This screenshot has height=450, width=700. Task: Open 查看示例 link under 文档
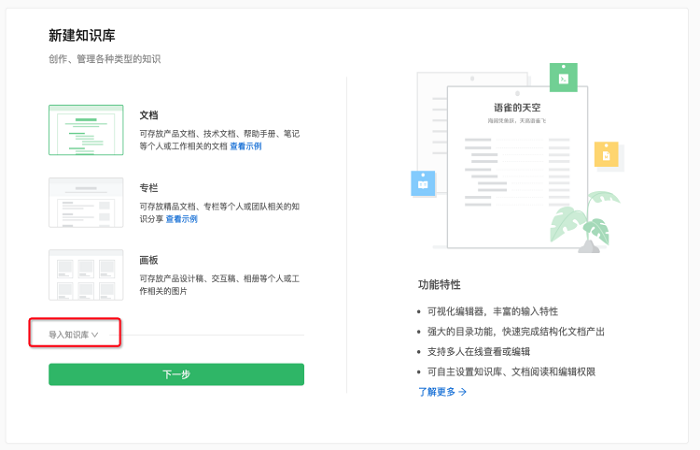pos(246,146)
